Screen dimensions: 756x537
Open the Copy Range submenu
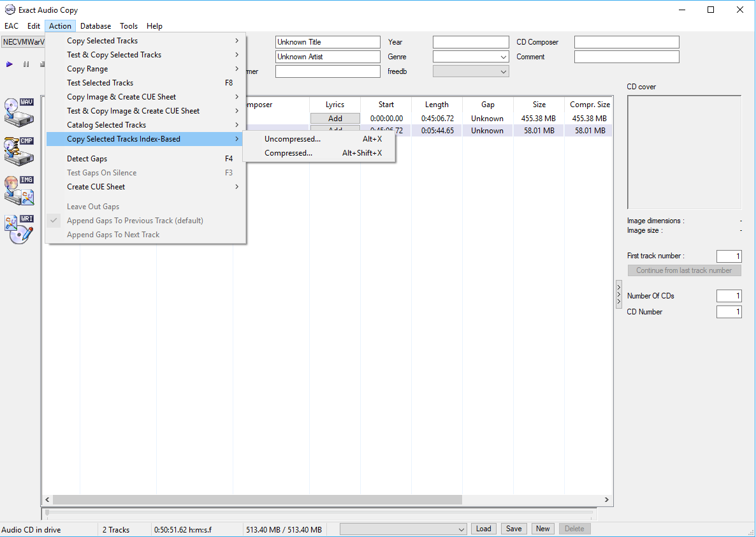point(146,68)
